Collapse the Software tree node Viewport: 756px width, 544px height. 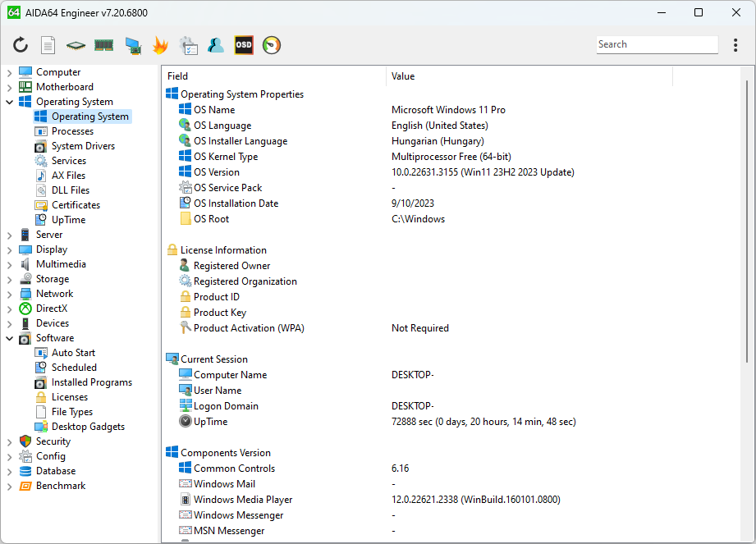point(10,339)
